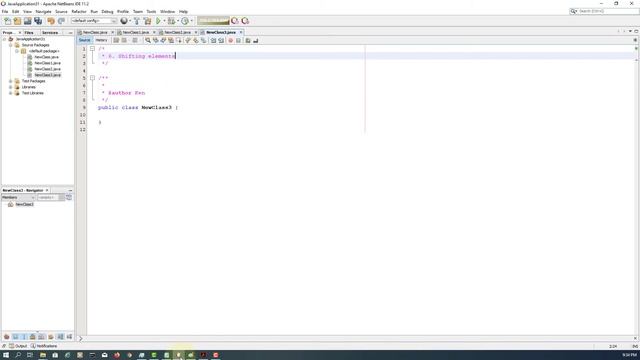Open the Refactor menu

79,11
